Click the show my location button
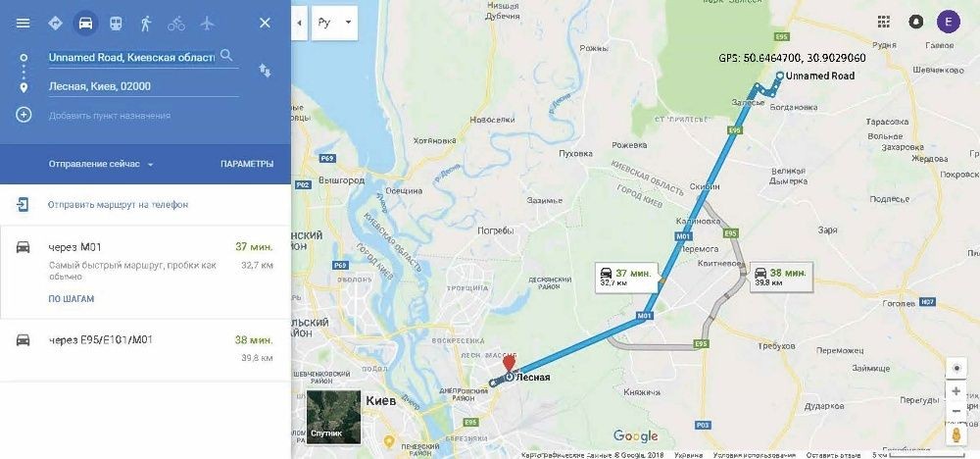 956,369
